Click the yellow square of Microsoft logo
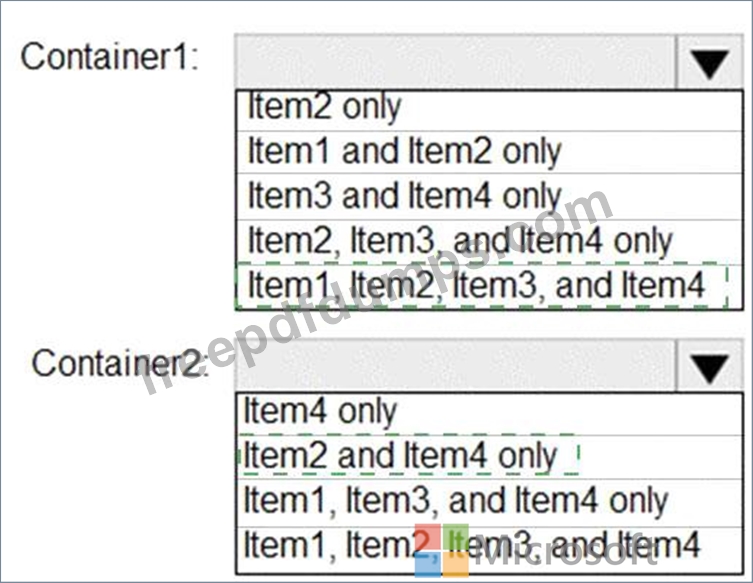The height and width of the screenshot is (583, 753). [456, 564]
